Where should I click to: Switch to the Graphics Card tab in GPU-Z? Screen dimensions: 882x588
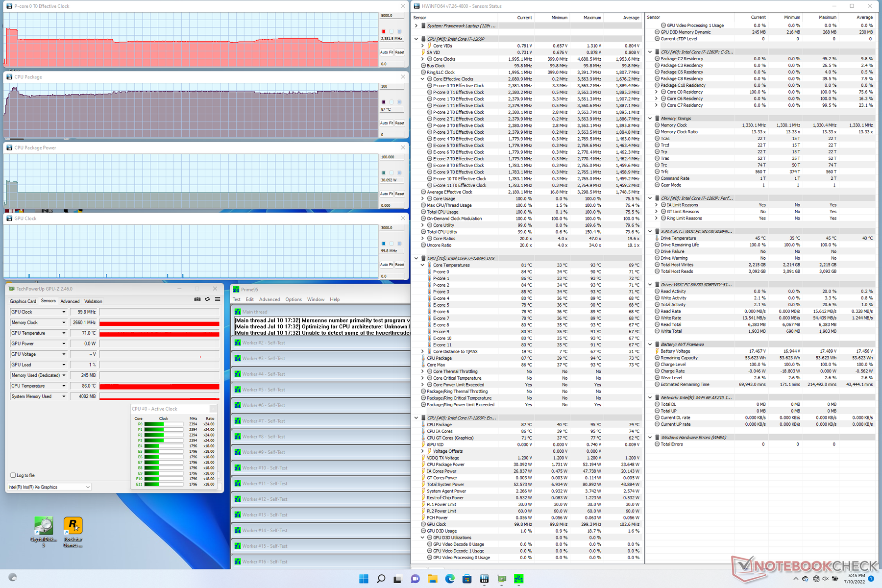(23, 301)
